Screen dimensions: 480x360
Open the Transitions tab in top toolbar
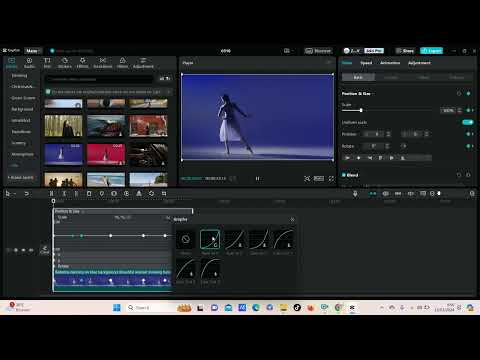coord(103,63)
